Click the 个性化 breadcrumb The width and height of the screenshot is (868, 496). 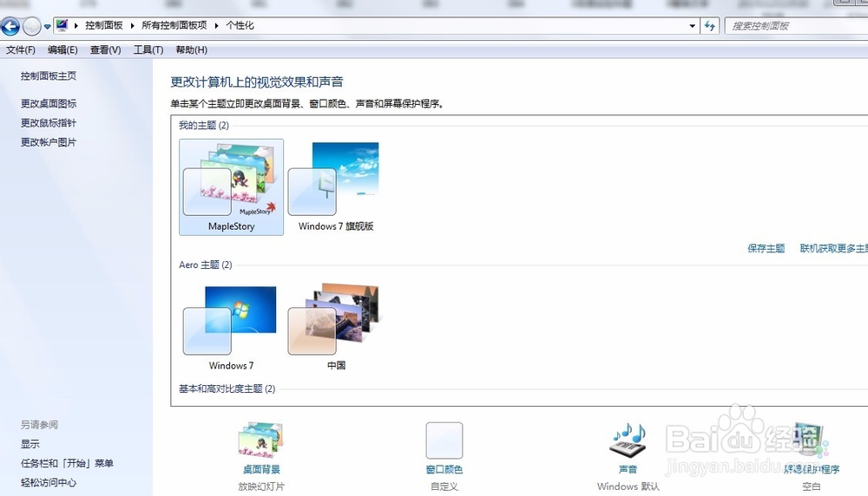point(240,25)
